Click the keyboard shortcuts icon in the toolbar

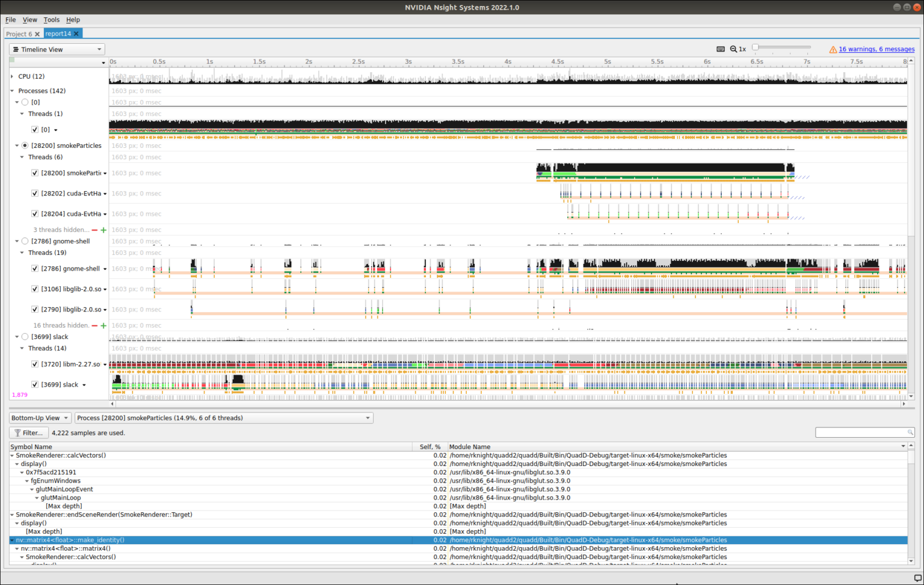pyautogui.click(x=721, y=49)
